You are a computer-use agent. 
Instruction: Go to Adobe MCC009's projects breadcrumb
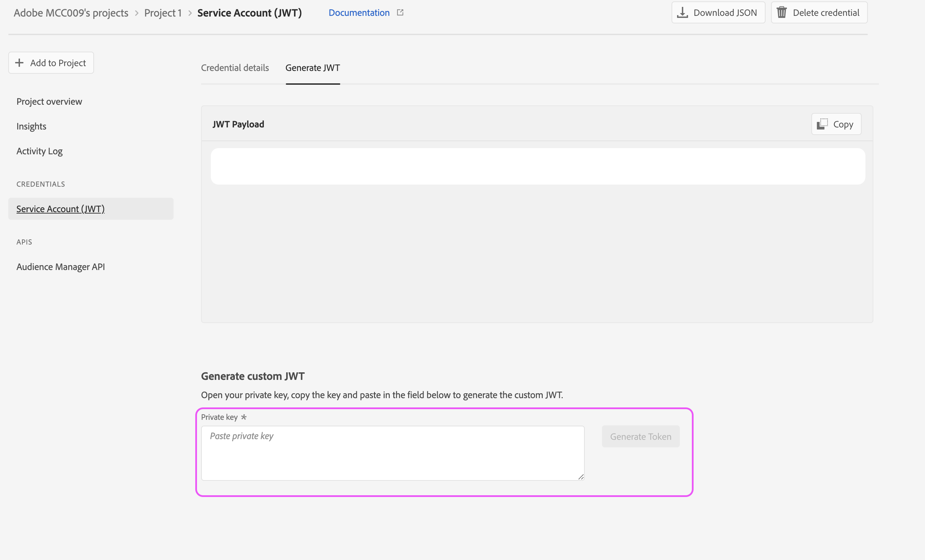(71, 13)
